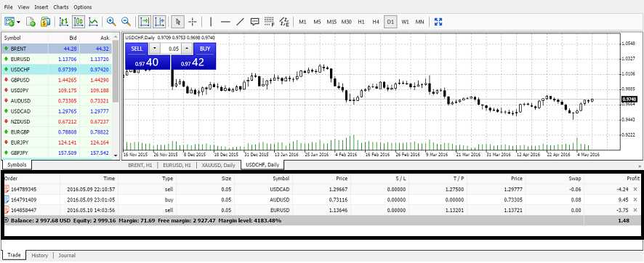Activate the crosshair tool

pos(193,22)
